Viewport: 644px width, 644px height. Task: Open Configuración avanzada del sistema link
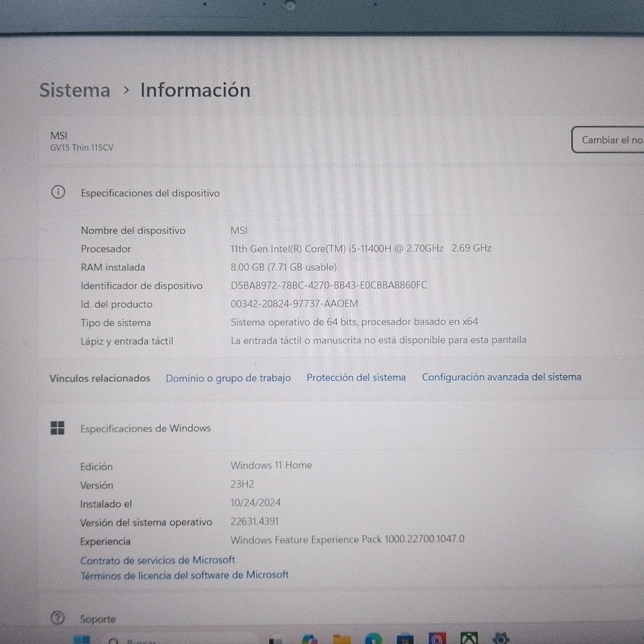[501, 377]
